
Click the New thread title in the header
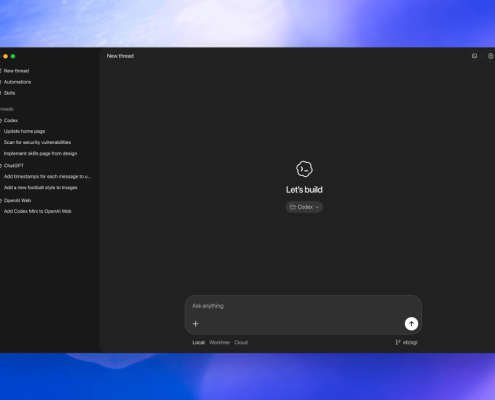click(x=120, y=56)
